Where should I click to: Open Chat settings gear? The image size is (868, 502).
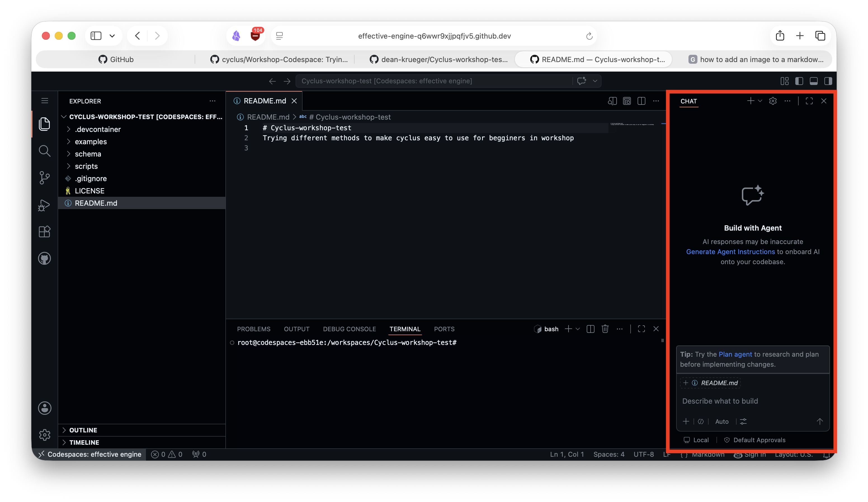tap(773, 101)
